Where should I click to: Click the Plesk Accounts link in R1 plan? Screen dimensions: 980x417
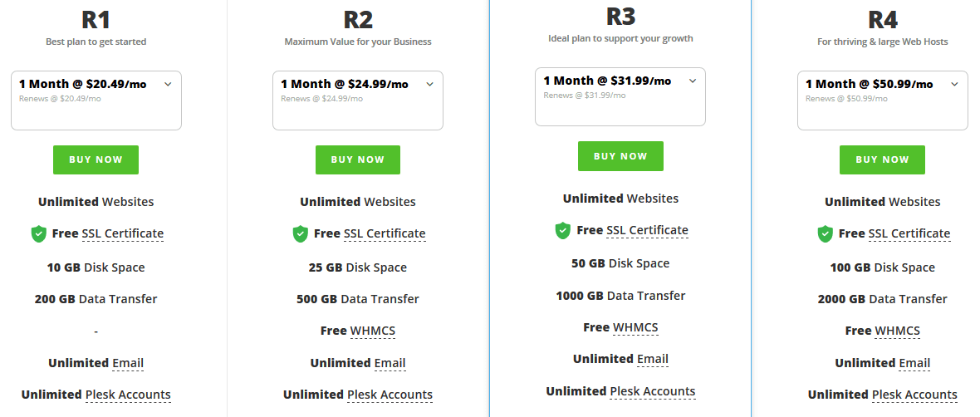128,395
